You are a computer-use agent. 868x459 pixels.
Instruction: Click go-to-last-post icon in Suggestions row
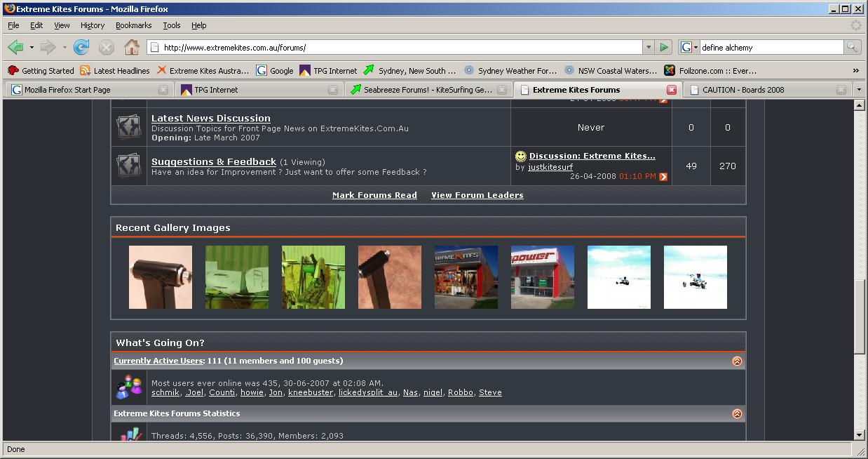pos(663,177)
